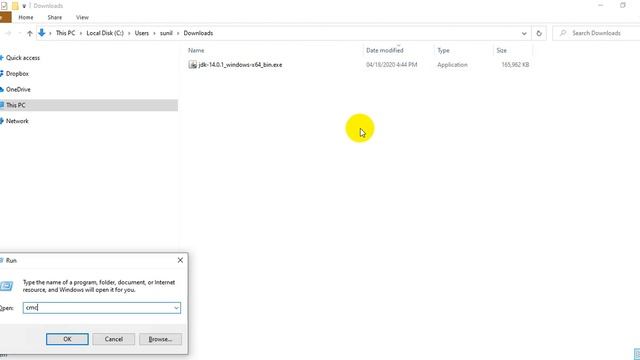Image resolution: width=640 pixels, height=360 pixels.
Task: Expand the address bar history dropdown
Action: click(524, 33)
